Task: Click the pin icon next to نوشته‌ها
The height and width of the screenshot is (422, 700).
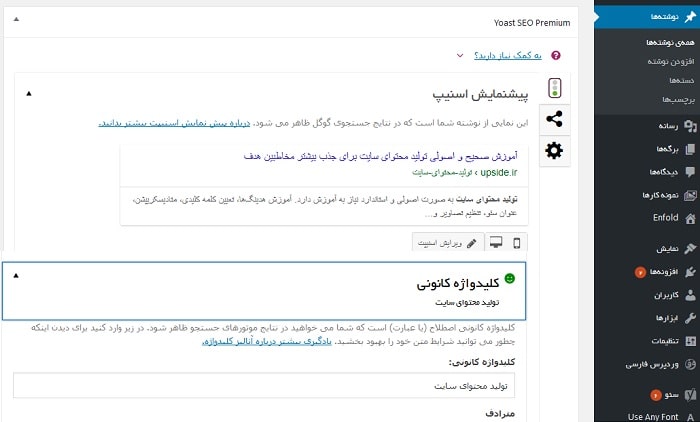Action: pyautogui.click(x=690, y=17)
